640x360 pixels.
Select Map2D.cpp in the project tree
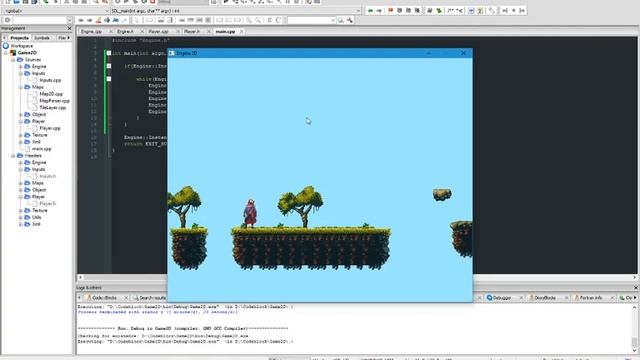(x=51, y=94)
